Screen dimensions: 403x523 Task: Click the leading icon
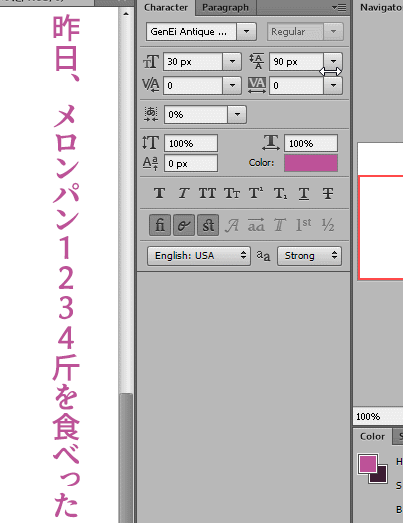pos(257,61)
